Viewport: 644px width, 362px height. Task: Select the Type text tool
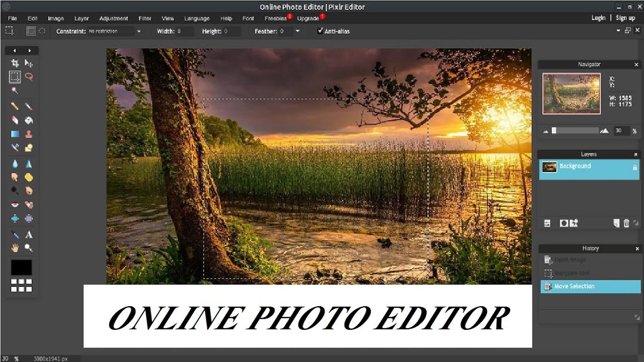point(29,234)
